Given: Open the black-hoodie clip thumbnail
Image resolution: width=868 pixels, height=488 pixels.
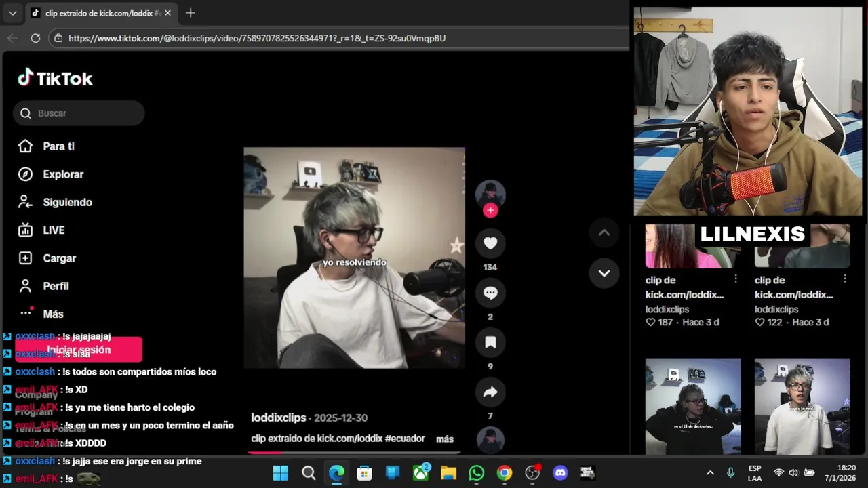Looking at the screenshot, I should point(693,406).
